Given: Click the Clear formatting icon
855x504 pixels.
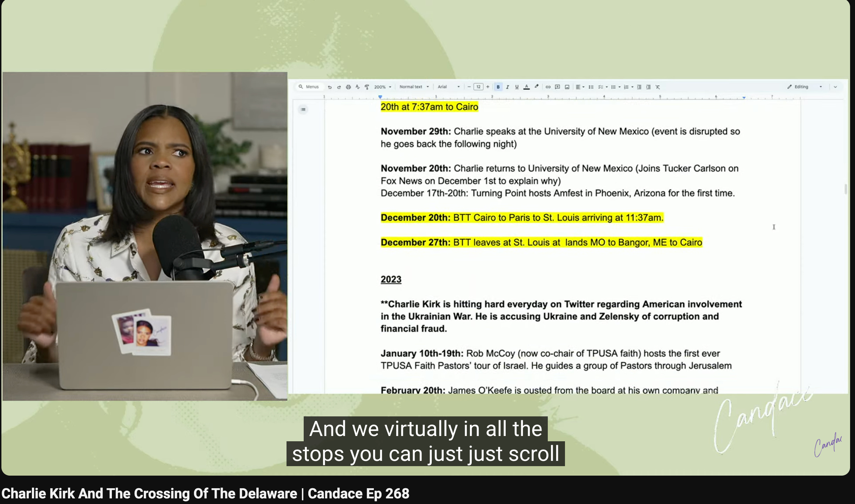Looking at the screenshot, I should pos(658,87).
